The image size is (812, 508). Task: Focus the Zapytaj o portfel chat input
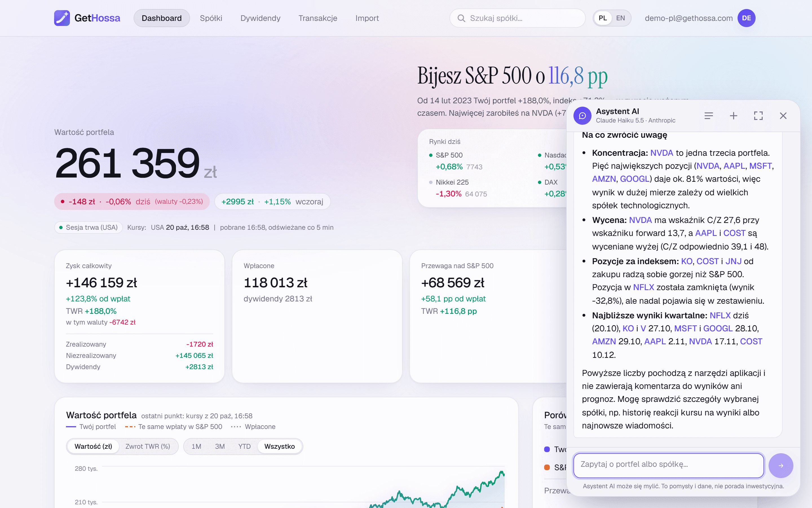[668, 465]
